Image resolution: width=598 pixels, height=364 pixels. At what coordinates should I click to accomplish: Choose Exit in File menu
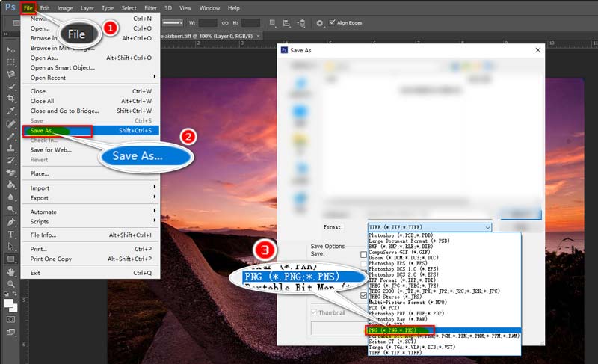90,273
